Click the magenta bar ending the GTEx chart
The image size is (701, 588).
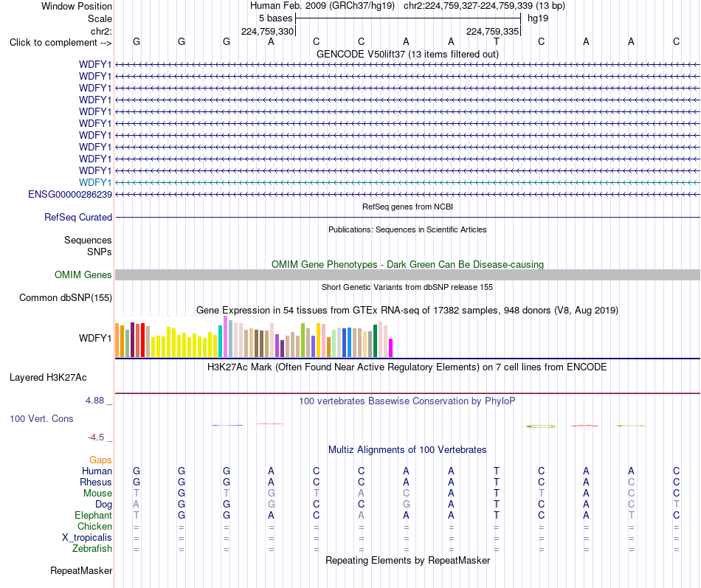[390, 348]
